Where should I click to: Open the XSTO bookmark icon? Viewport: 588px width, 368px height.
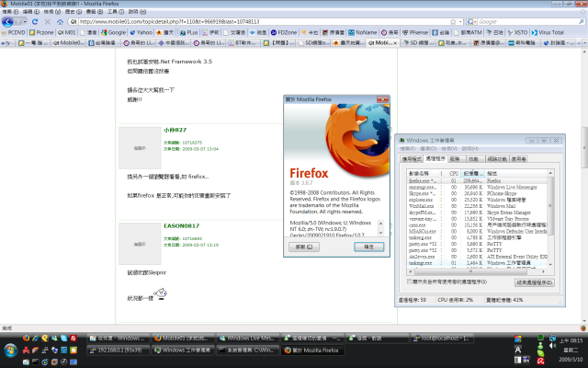510,33
